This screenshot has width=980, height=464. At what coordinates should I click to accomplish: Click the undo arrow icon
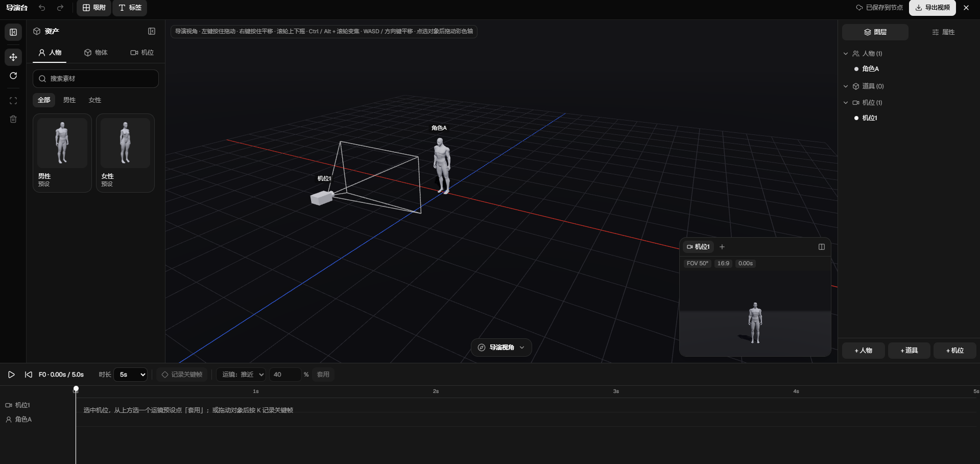[42, 8]
